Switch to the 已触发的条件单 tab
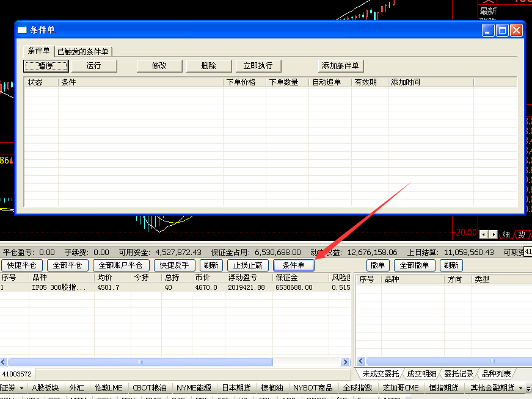532x399 pixels. (83, 51)
